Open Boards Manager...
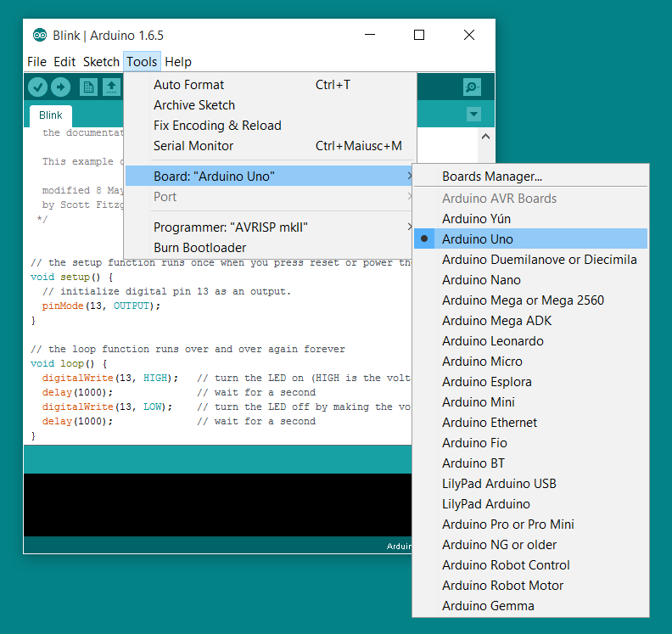 [530, 177]
